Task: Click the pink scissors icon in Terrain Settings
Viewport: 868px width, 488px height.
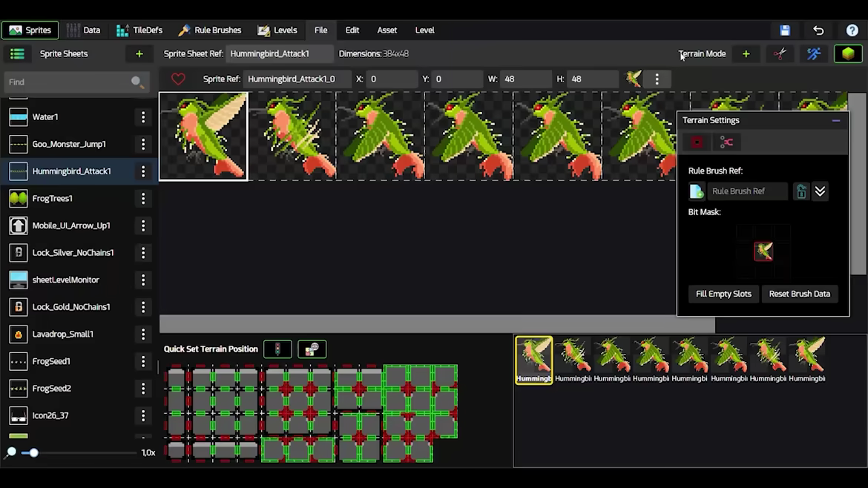Action: 726,142
